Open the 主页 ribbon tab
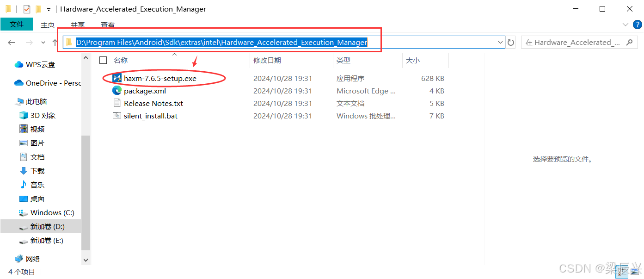This screenshot has width=644, height=279. pyautogui.click(x=48, y=25)
